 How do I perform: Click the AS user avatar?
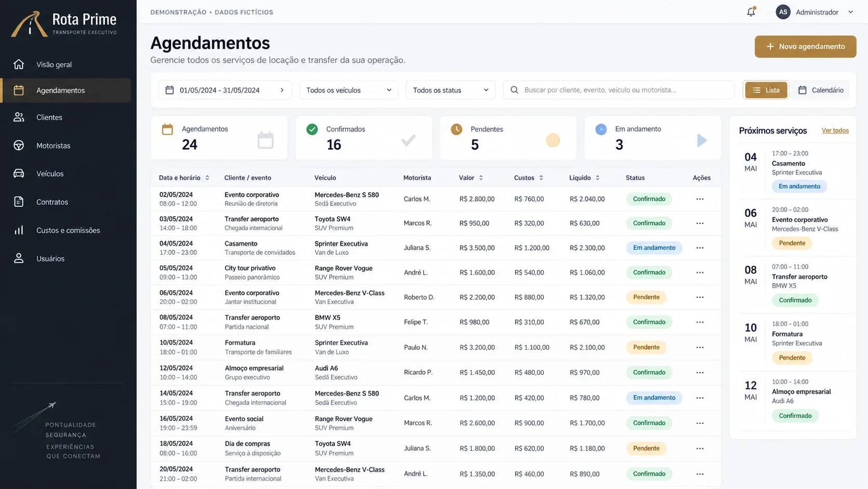[x=783, y=12]
